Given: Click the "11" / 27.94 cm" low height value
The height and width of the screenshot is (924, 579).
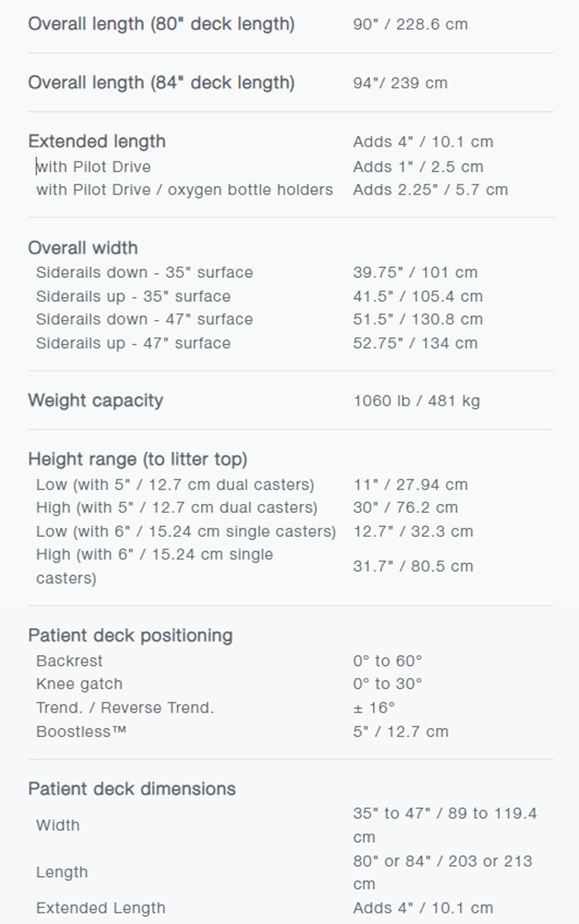Looking at the screenshot, I should 410,485.
